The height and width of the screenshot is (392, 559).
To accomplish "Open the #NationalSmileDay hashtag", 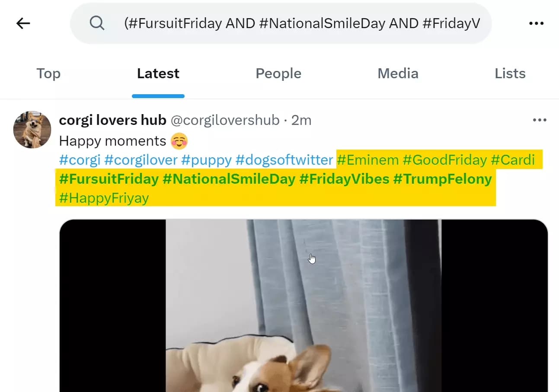I will click(230, 178).
